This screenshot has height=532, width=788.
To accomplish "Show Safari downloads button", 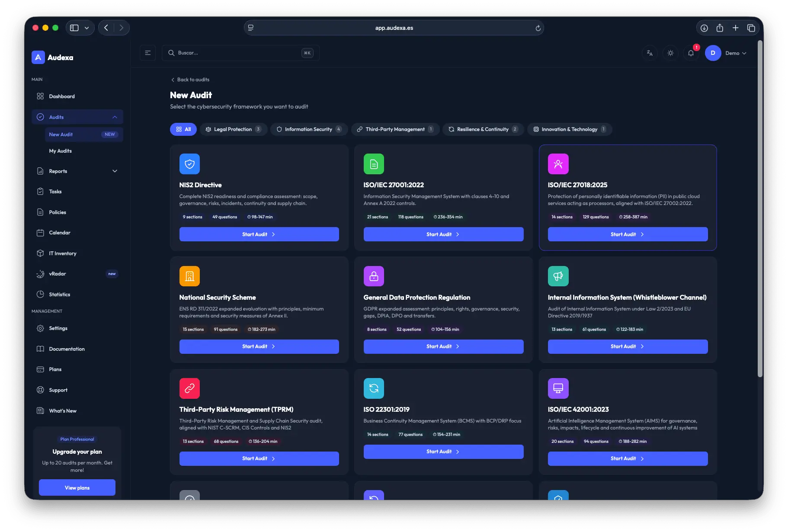I will pyautogui.click(x=704, y=28).
